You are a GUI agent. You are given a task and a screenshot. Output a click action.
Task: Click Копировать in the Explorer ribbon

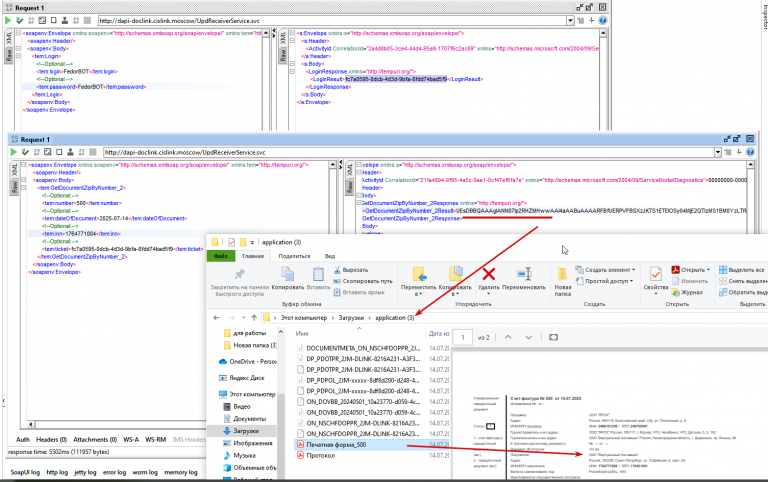(288, 278)
